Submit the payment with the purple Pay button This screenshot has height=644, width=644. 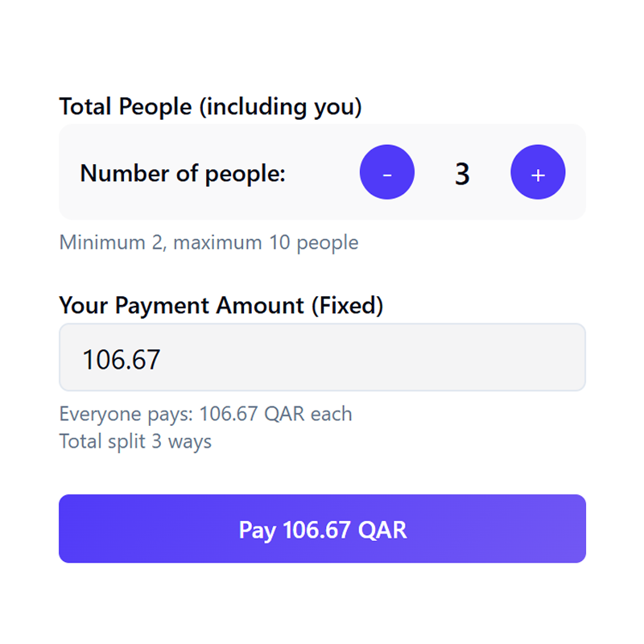click(x=322, y=529)
